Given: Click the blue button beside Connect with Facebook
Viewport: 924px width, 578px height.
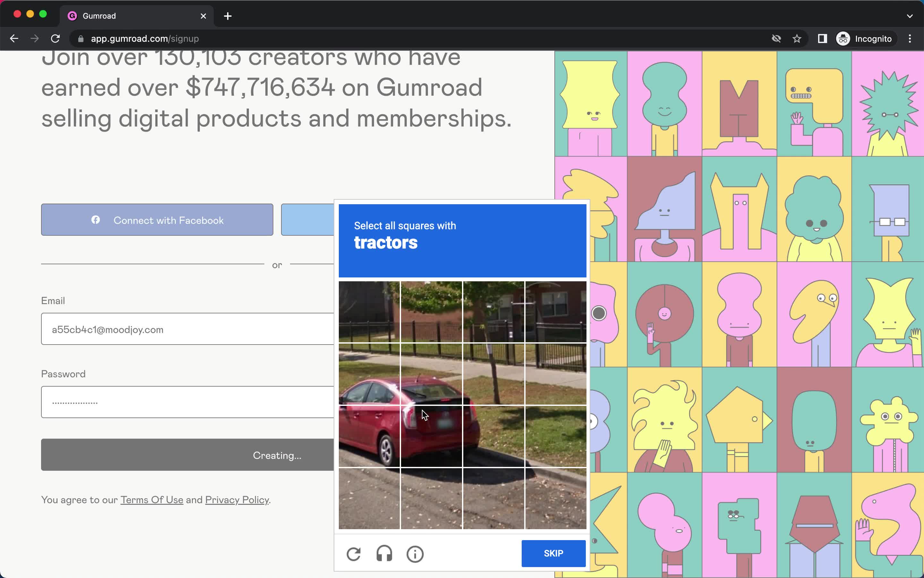Looking at the screenshot, I should coord(307,220).
